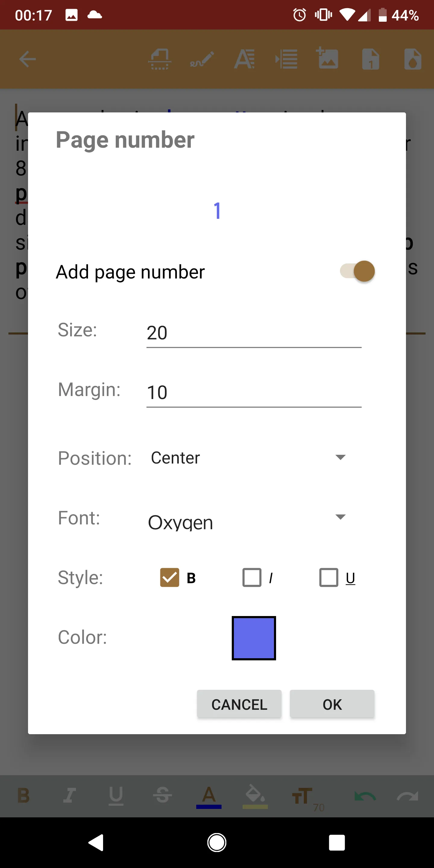Select the font styles toolbar icon
The width and height of the screenshot is (434, 868).
(x=244, y=59)
